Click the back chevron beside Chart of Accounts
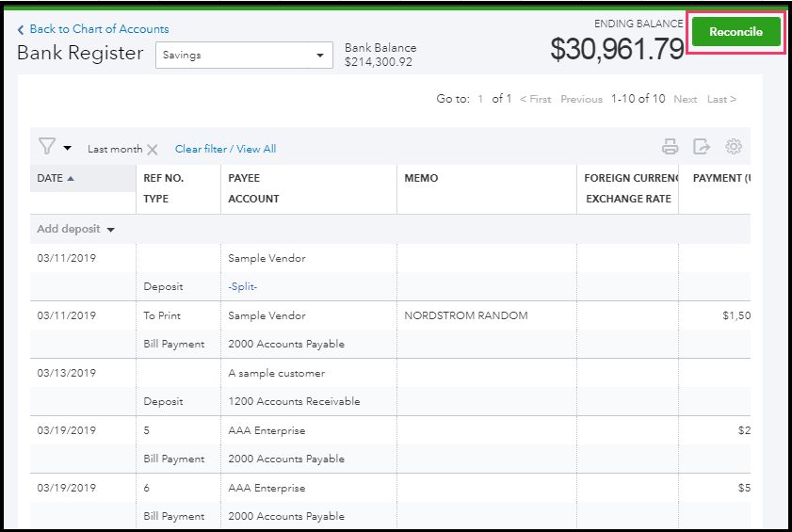 point(22,30)
